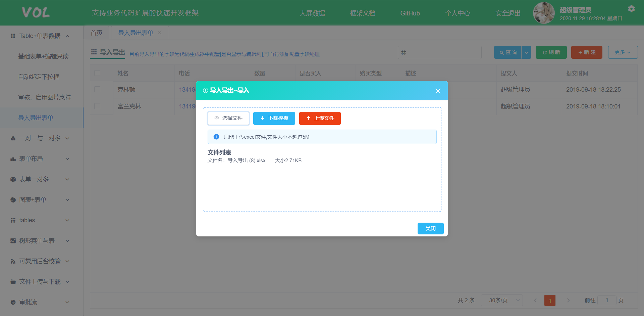The height and width of the screenshot is (316, 644).
Task: Check the row checkbox for 克林顿
Action: [x=97, y=89]
